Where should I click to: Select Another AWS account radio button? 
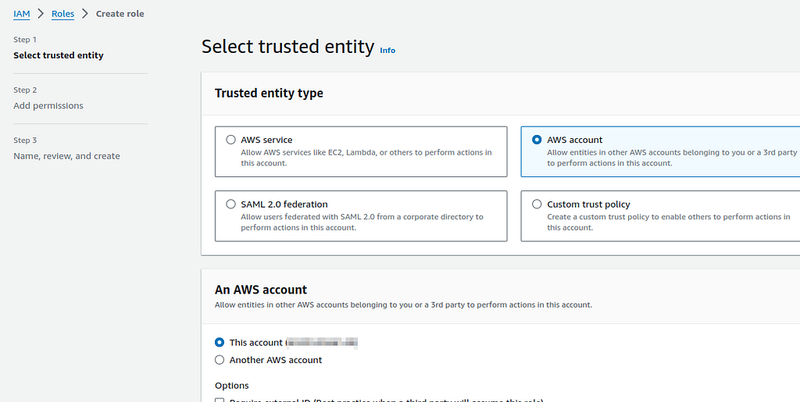(219, 360)
